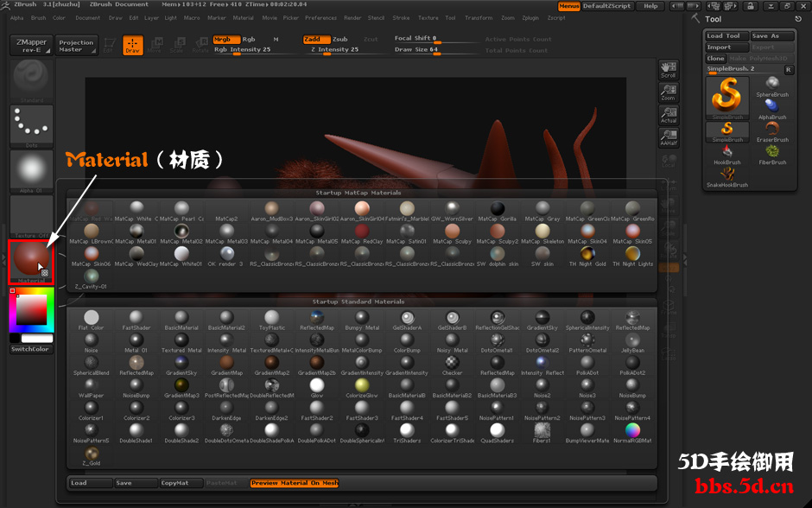Viewport: 812px width, 508px height.
Task: Activate the Draw mode button
Action: [x=132, y=45]
